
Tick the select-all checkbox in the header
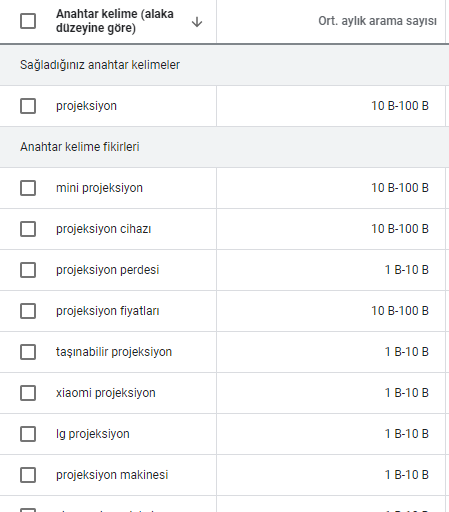(28, 21)
